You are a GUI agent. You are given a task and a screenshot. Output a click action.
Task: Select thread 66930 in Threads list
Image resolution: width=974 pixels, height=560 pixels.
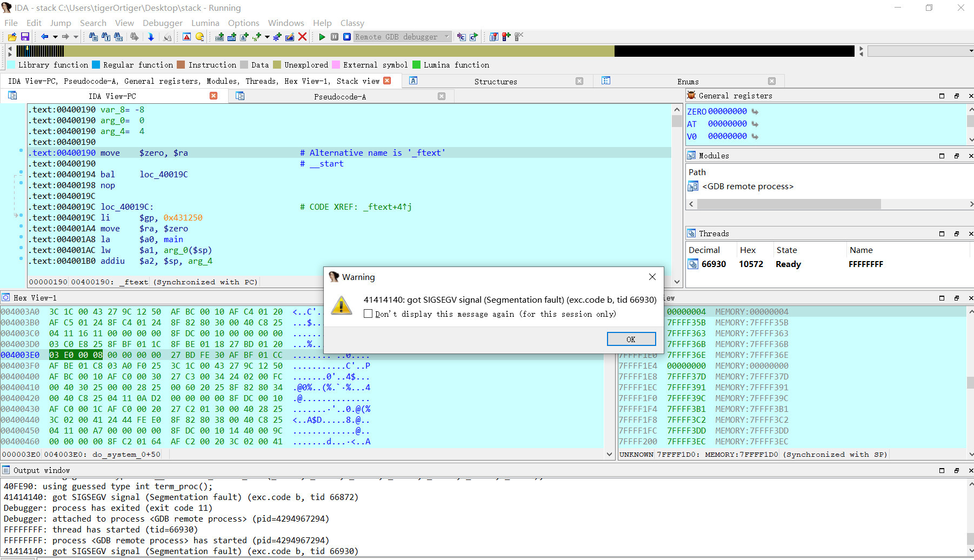(713, 264)
